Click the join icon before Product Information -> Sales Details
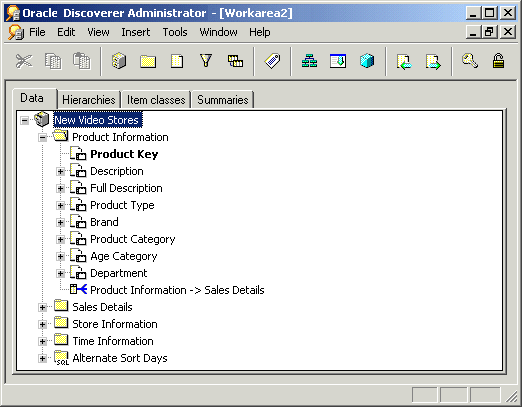Screen dimensions: 522x407 point(78,289)
